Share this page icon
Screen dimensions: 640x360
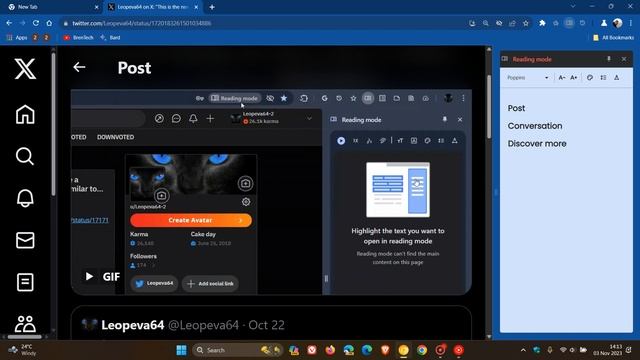[512, 23]
